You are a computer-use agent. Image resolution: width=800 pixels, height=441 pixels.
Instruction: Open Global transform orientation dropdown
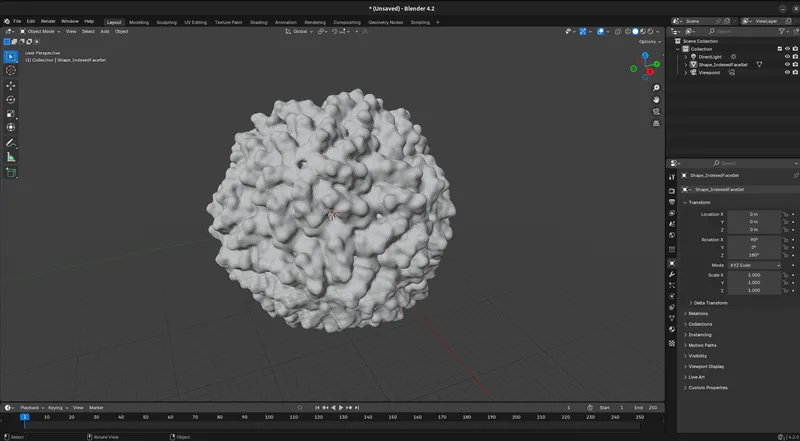299,32
